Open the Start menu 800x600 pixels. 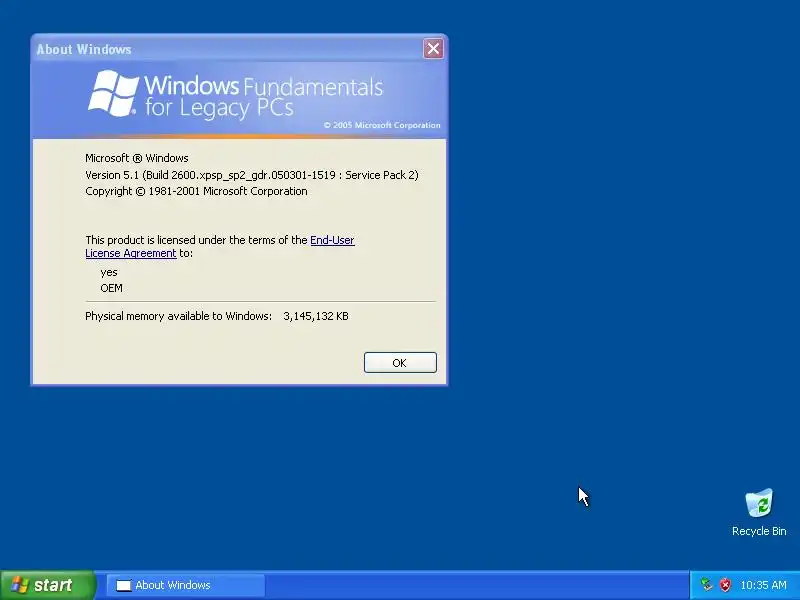(47, 585)
